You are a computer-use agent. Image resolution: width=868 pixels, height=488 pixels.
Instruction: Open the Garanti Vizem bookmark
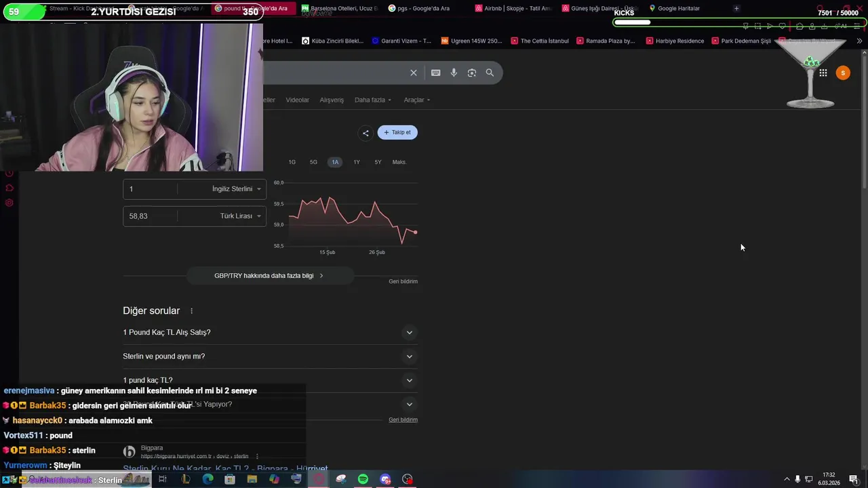pyautogui.click(x=401, y=41)
